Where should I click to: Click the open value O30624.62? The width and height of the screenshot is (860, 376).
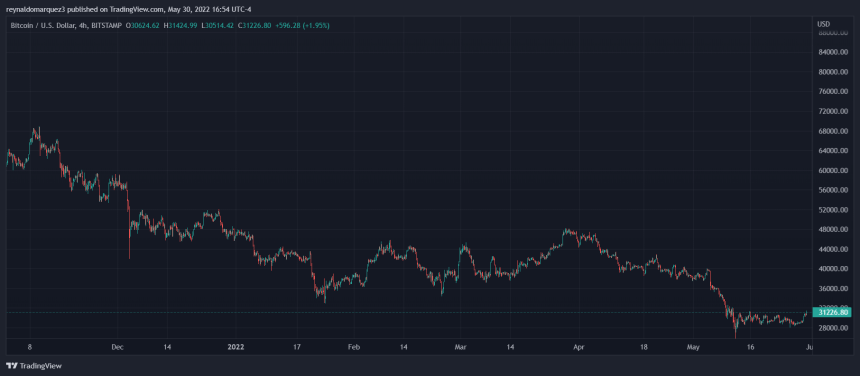143,25
